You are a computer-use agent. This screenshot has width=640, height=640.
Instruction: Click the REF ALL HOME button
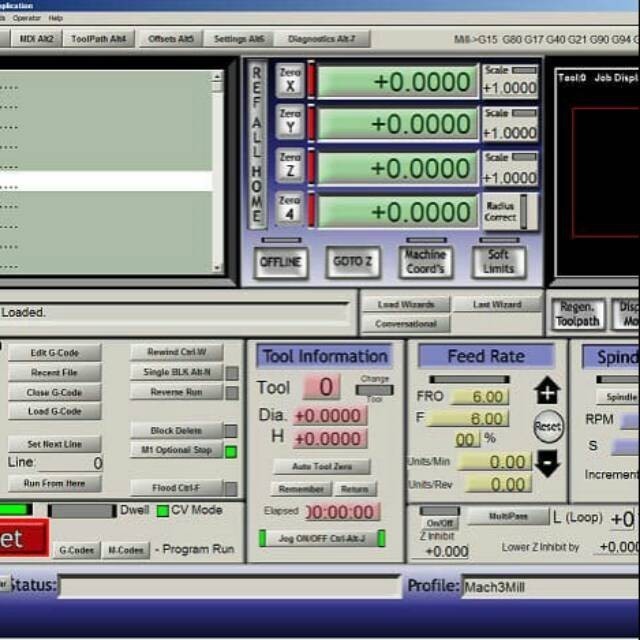pyautogui.click(x=257, y=144)
